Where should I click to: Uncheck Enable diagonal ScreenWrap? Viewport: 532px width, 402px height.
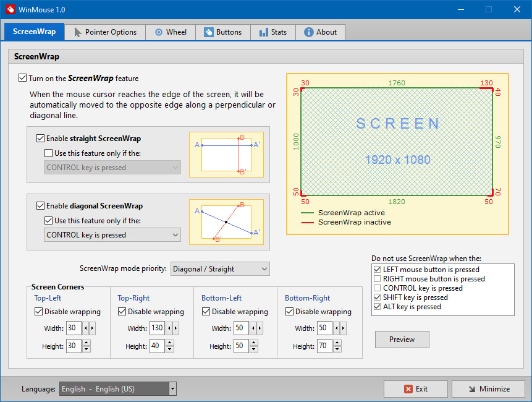pyautogui.click(x=40, y=206)
